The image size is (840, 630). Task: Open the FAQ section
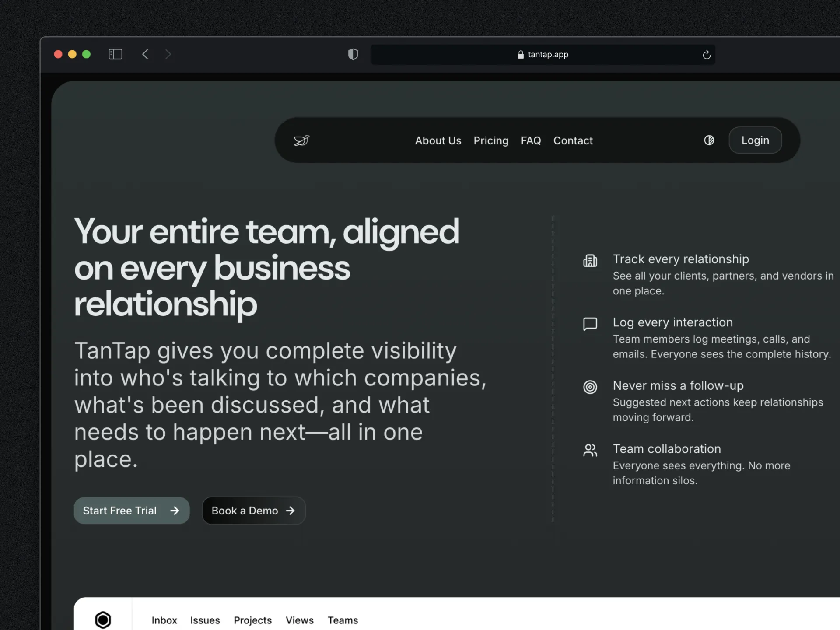531,140
